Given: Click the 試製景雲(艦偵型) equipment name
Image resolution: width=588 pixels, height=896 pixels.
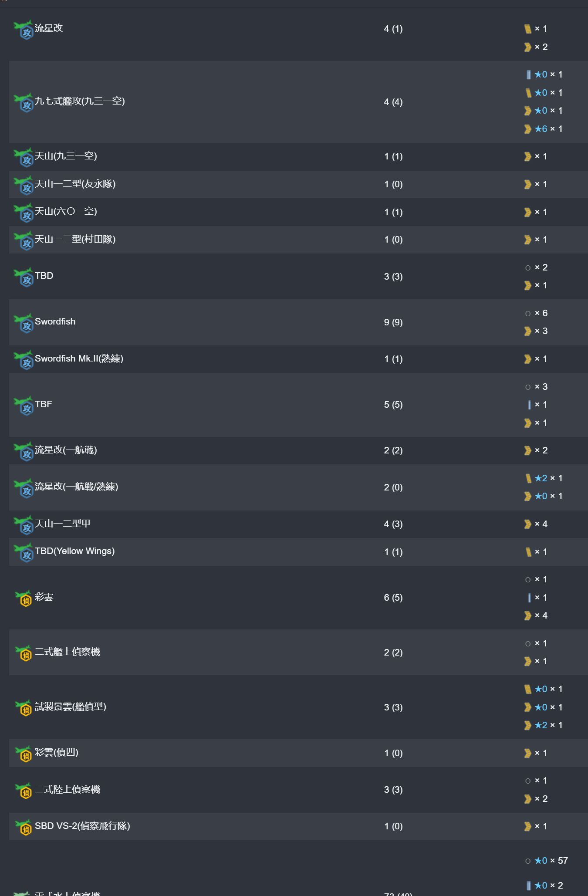Looking at the screenshot, I should point(71,707).
